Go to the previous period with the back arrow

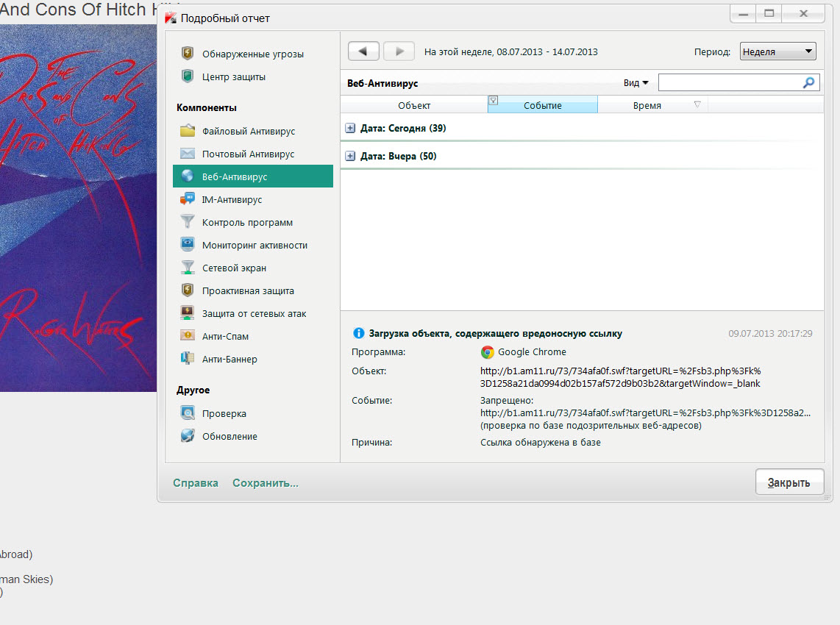363,51
